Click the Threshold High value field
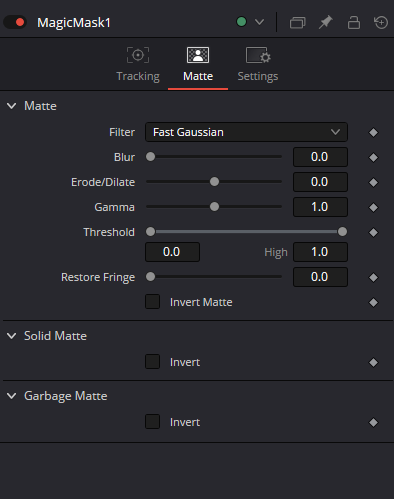This screenshot has width=394, height=499. (320, 252)
